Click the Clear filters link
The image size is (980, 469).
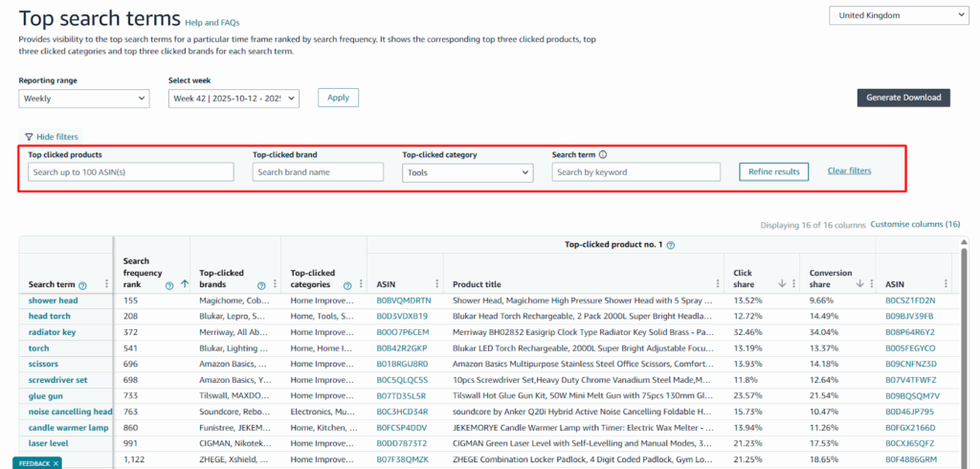pyautogui.click(x=849, y=171)
